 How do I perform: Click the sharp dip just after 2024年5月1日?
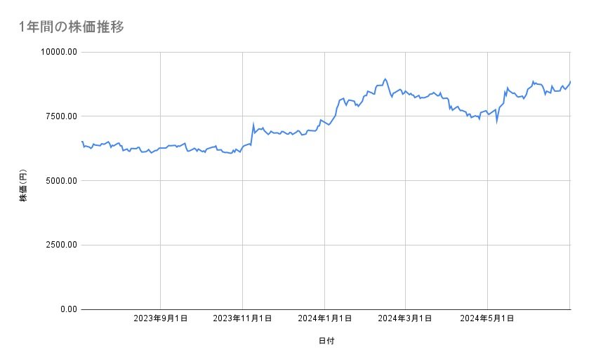point(497,122)
